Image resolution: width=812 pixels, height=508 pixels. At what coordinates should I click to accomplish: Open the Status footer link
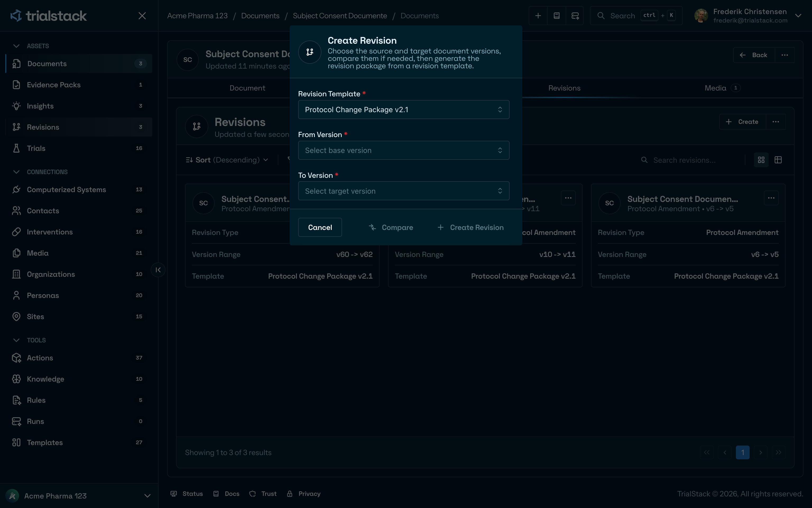[x=187, y=493]
